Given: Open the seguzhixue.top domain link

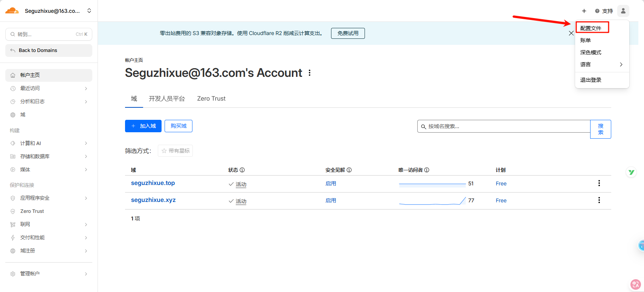Looking at the screenshot, I should click(x=153, y=183).
